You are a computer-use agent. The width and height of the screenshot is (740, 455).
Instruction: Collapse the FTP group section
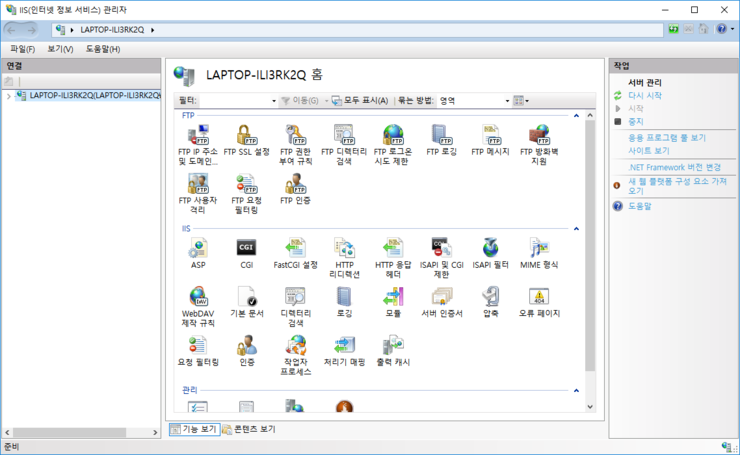click(x=576, y=116)
